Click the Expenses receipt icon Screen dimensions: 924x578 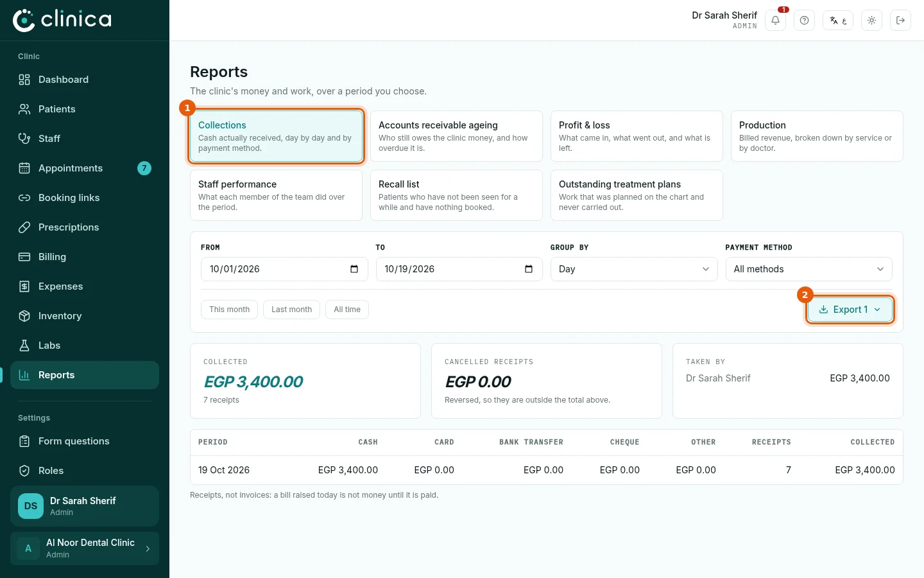tap(24, 286)
